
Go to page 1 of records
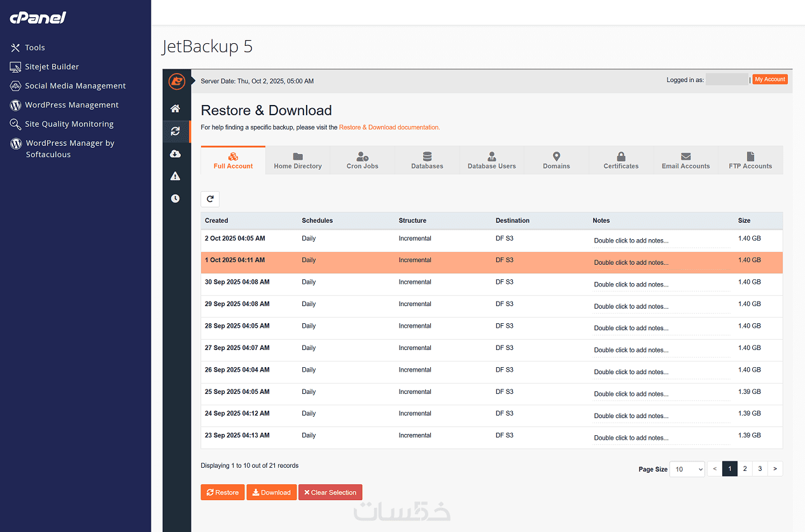[730, 469]
